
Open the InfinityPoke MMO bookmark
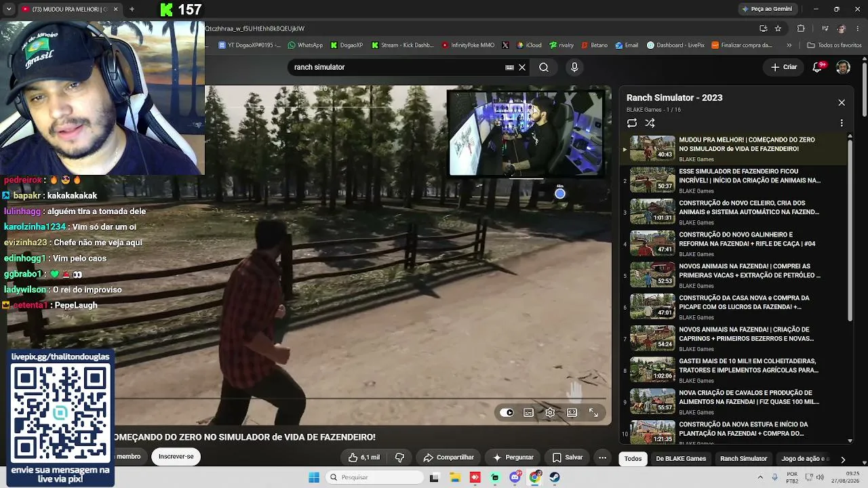coord(468,45)
